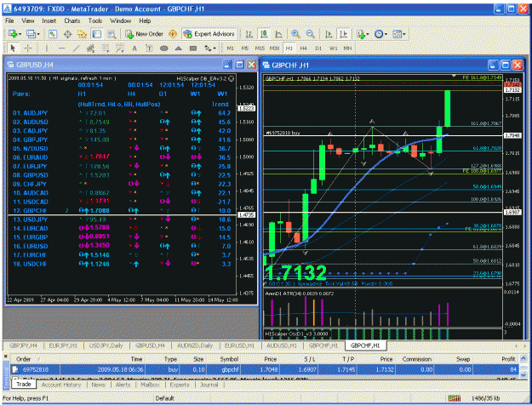Select the Trendline drawing tool
Screen dimensions: 532x405
76,48
